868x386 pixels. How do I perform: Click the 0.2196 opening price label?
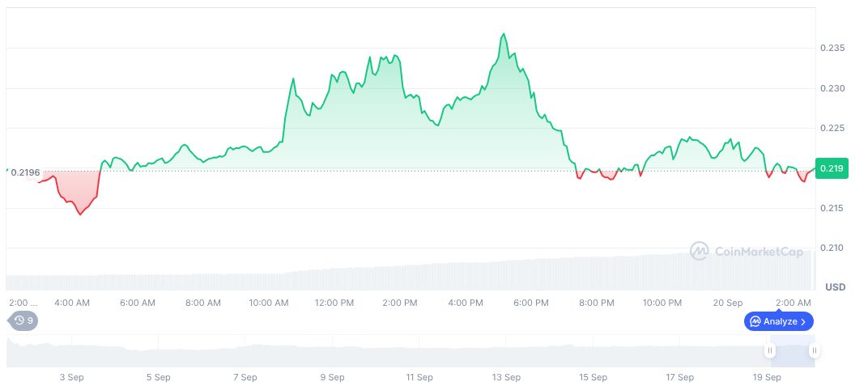point(27,172)
